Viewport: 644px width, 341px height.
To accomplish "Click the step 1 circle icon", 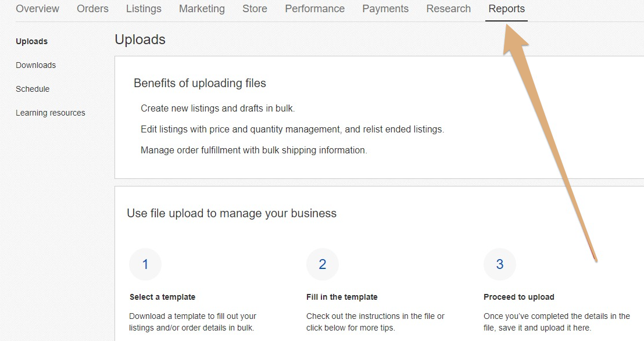I will click(145, 264).
